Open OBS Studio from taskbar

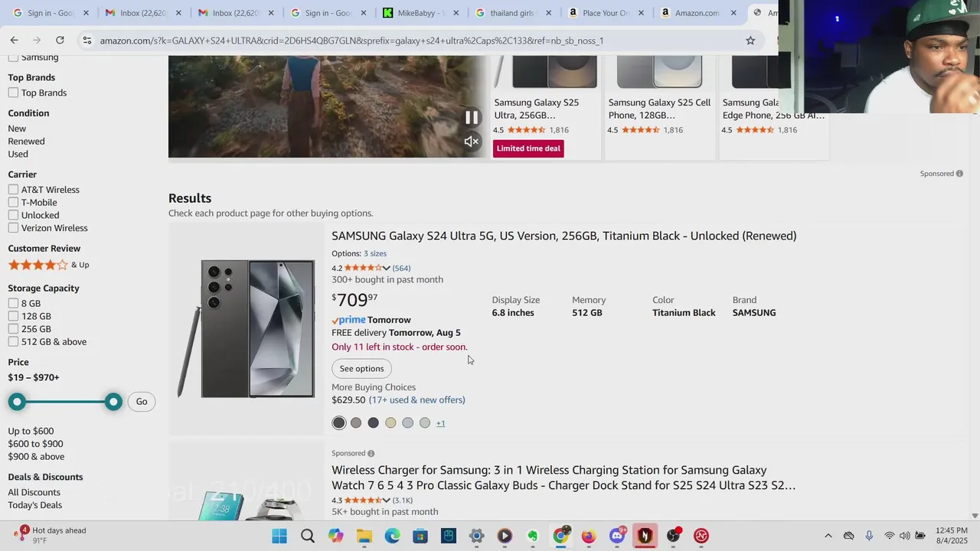click(x=673, y=536)
